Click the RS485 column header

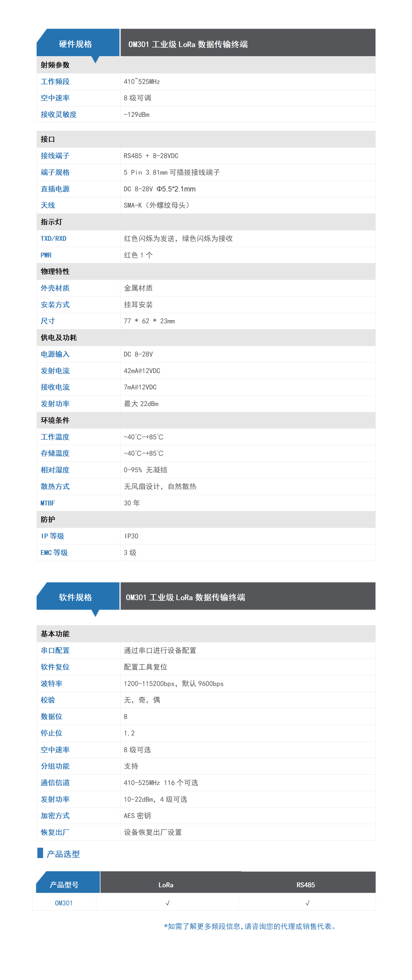pyautogui.click(x=305, y=885)
